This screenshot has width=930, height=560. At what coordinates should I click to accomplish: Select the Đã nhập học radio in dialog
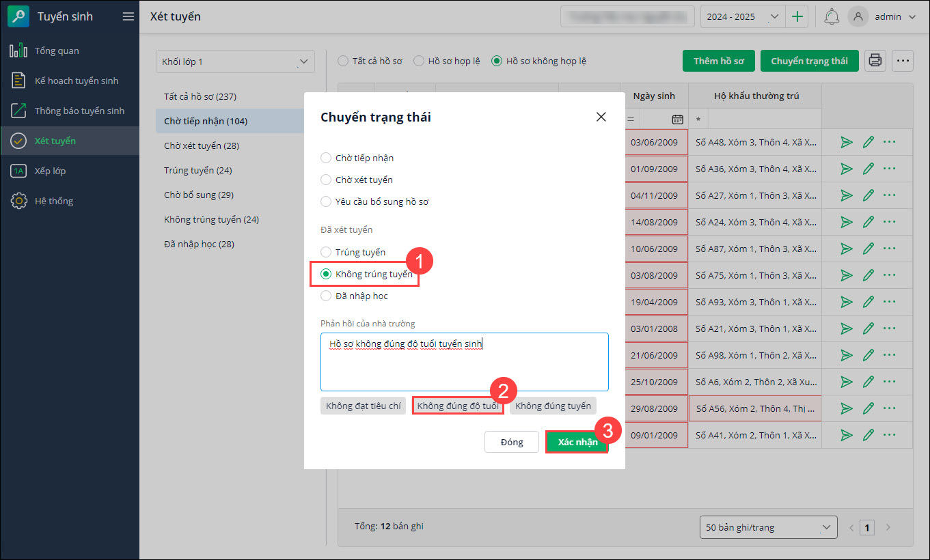pos(326,296)
